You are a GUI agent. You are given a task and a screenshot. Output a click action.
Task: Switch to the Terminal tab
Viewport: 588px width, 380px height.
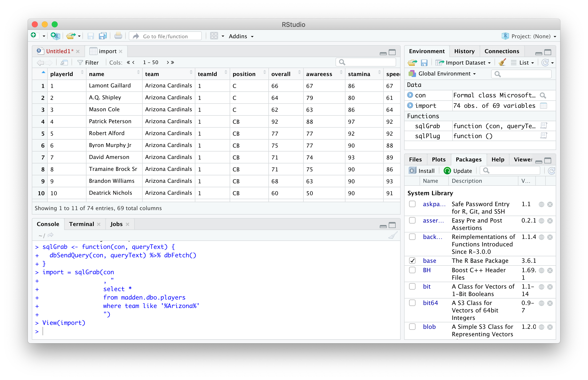(x=82, y=224)
